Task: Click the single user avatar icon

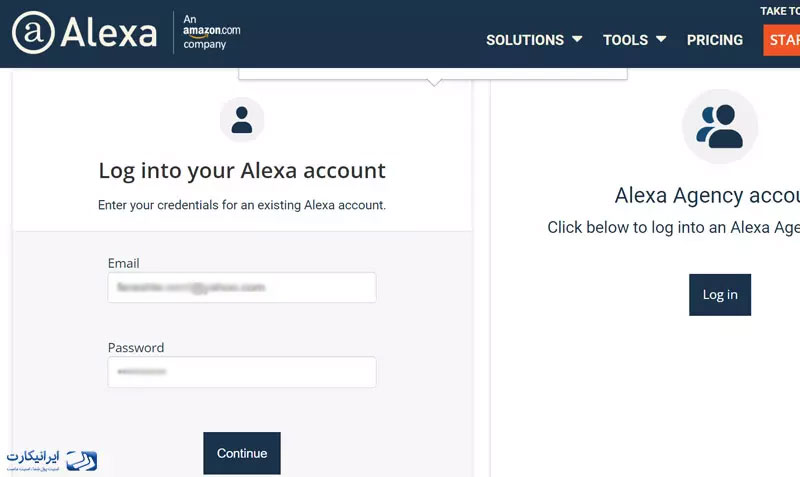Action: [242, 120]
